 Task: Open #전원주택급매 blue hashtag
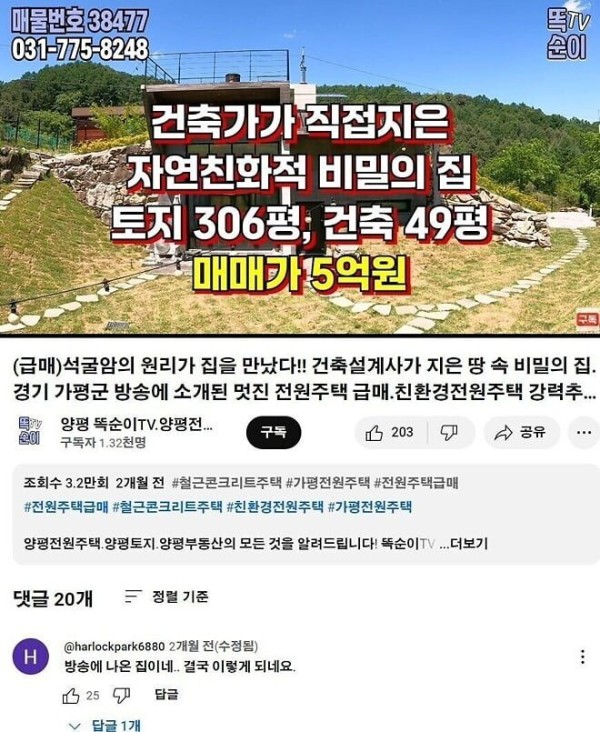click(66, 507)
